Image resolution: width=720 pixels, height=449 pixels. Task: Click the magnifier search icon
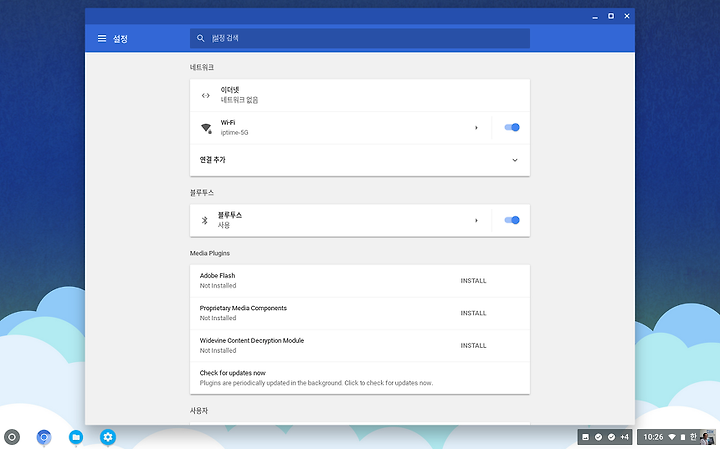click(x=201, y=39)
